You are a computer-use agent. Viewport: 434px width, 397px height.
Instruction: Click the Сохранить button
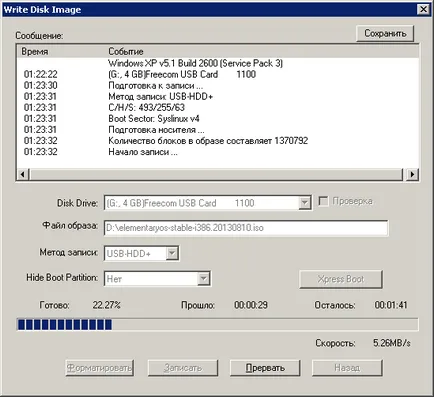pos(385,33)
